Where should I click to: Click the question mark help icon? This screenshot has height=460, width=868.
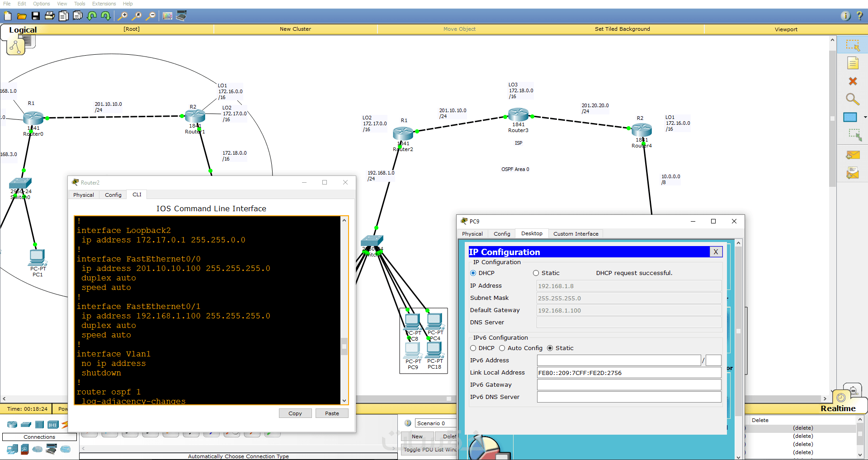click(x=859, y=16)
